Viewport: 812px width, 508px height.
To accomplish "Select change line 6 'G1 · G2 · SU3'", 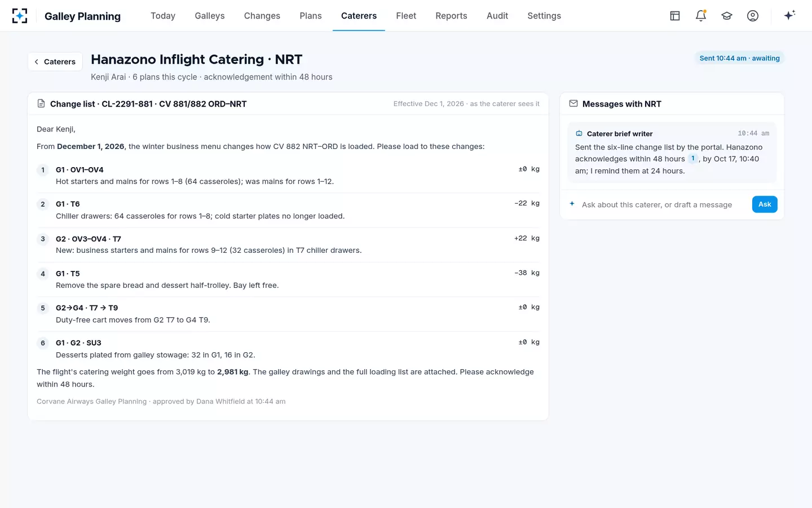I will point(288,349).
